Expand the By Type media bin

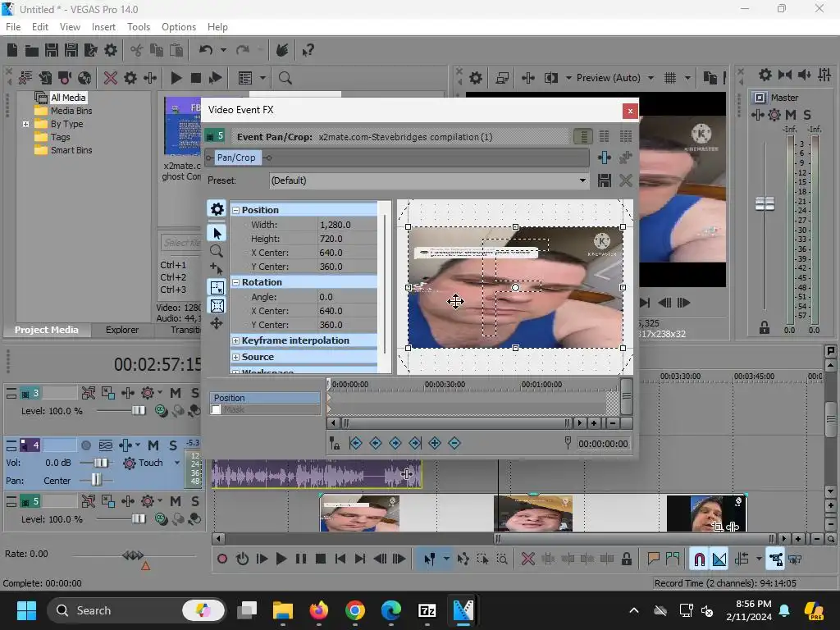pos(25,125)
